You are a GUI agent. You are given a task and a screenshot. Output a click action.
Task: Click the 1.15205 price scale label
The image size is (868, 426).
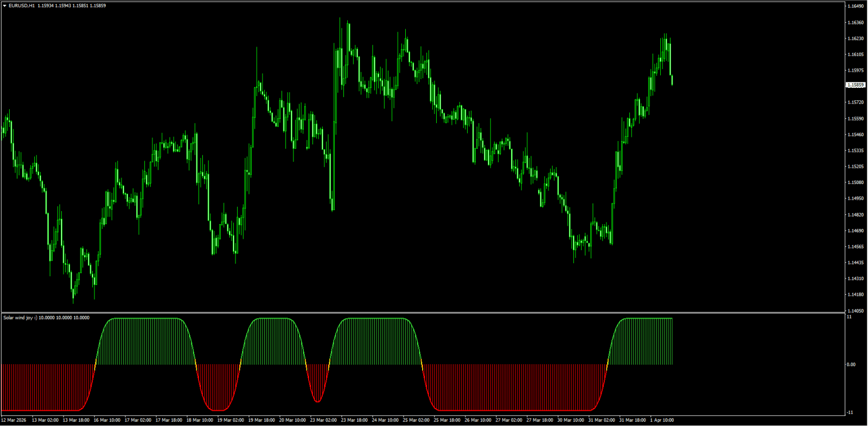pyautogui.click(x=856, y=167)
